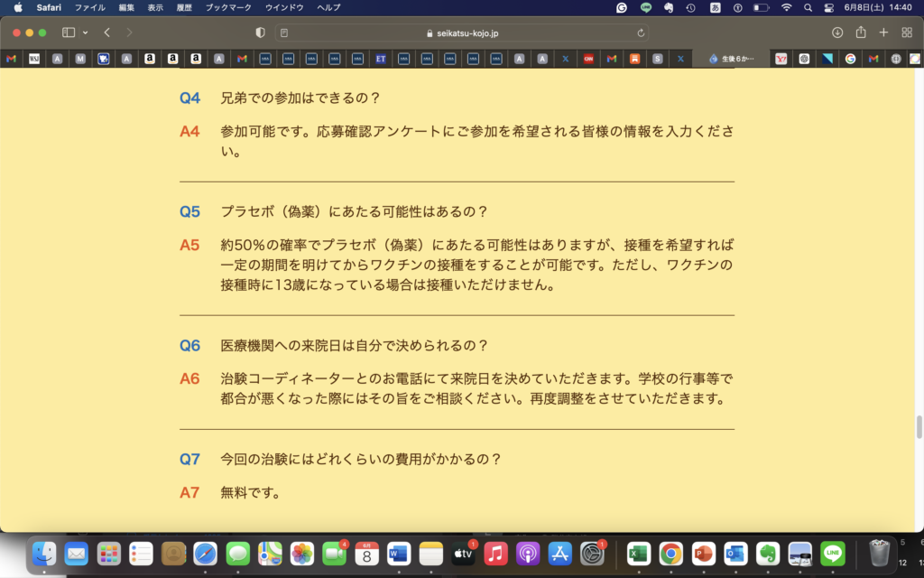
Task: Open the Spotlight search magnifier
Action: [808, 7]
